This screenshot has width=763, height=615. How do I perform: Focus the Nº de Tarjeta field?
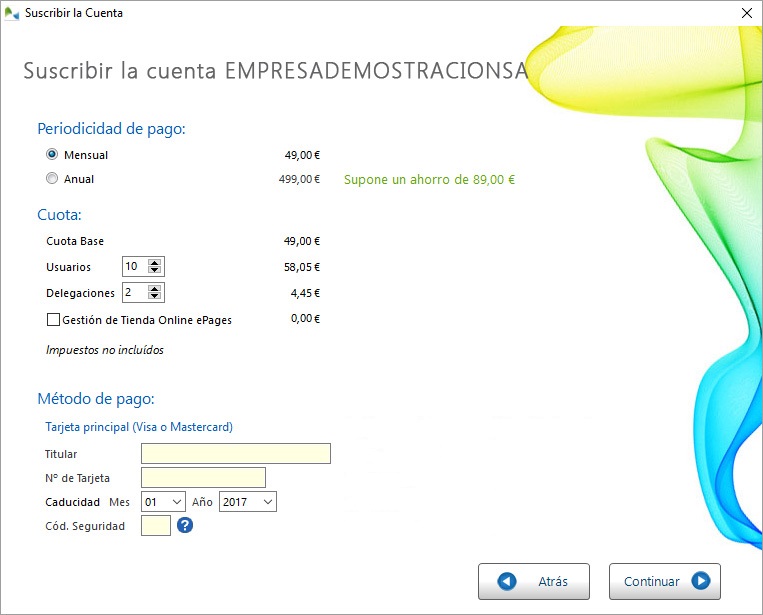point(203,477)
